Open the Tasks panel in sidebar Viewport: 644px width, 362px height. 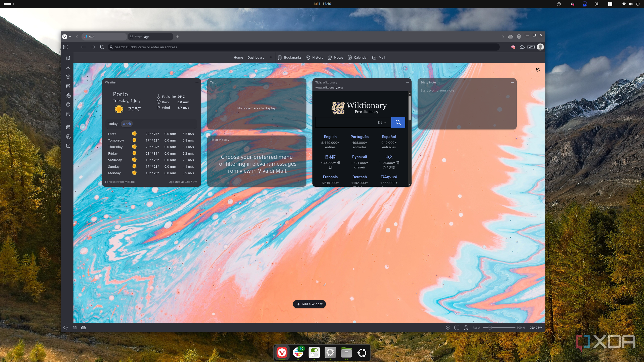(x=68, y=137)
